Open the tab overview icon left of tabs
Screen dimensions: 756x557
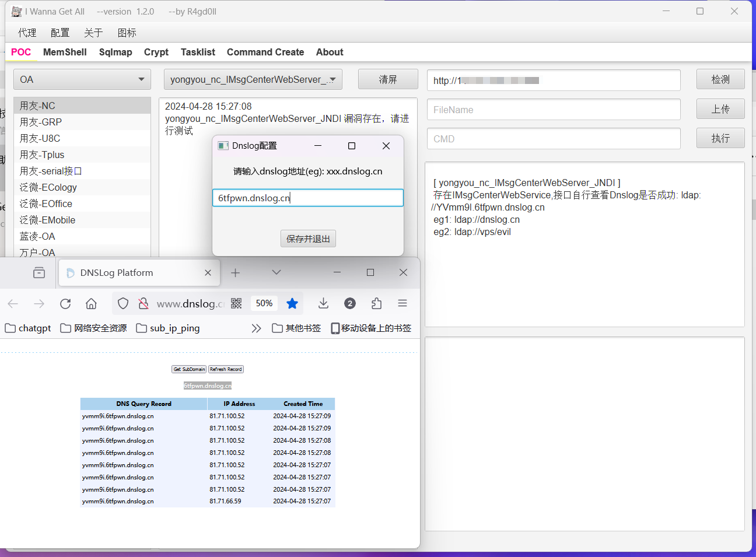coord(38,272)
